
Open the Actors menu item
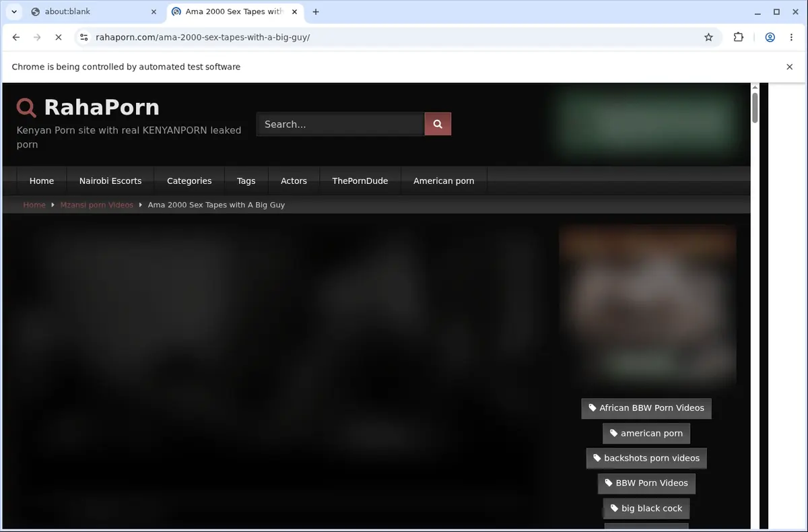pos(294,180)
